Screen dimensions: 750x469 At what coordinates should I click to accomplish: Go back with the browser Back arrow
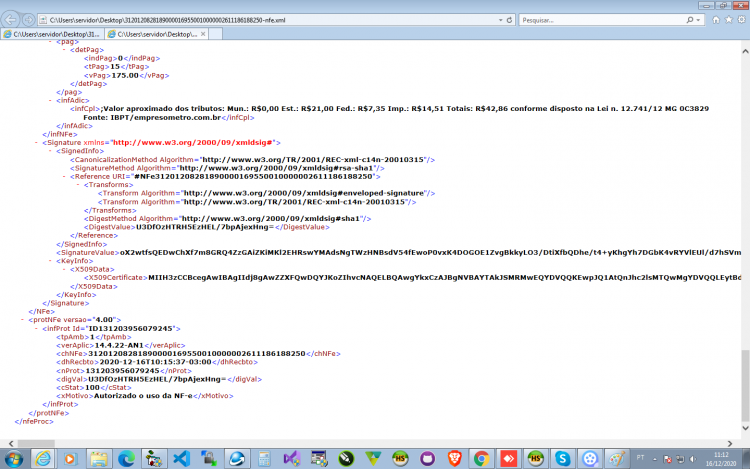click(11, 20)
